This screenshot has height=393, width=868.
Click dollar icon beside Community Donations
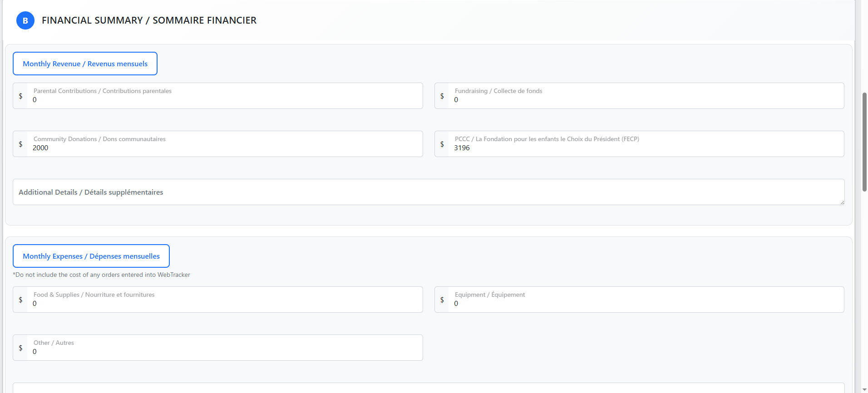point(20,144)
